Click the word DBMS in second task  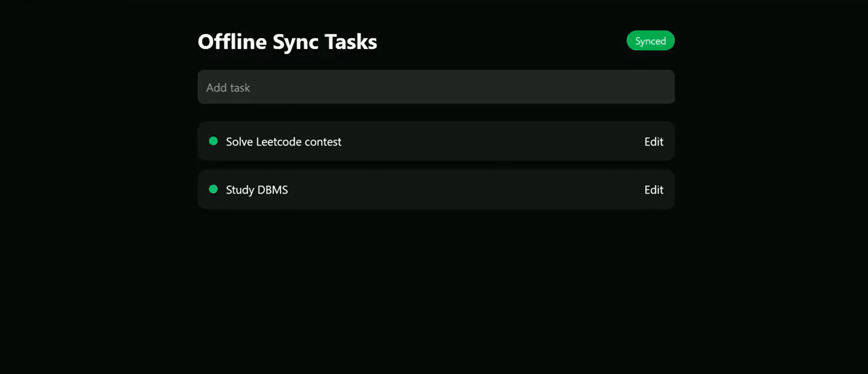point(272,190)
